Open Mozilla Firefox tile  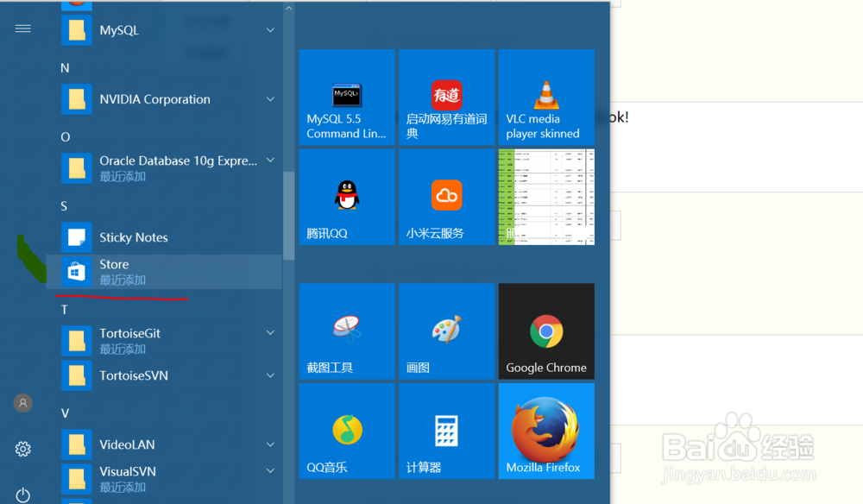(546, 430)
